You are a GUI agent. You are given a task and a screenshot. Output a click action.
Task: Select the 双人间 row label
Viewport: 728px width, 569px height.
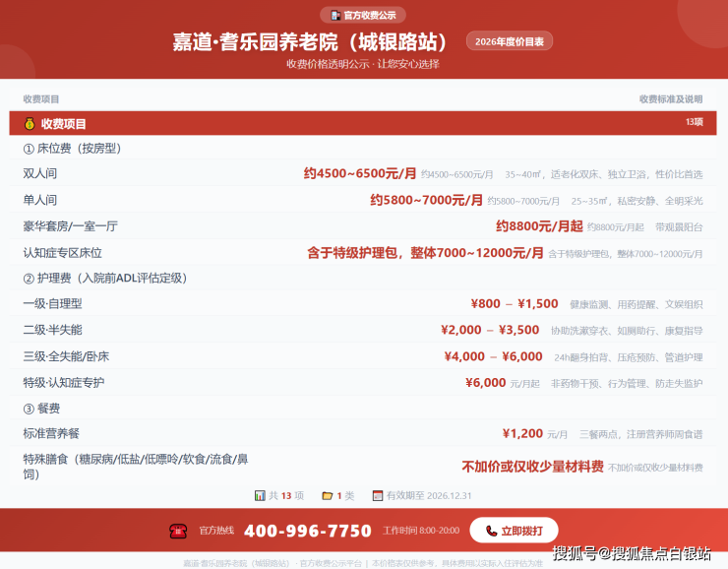pos(40,173)
